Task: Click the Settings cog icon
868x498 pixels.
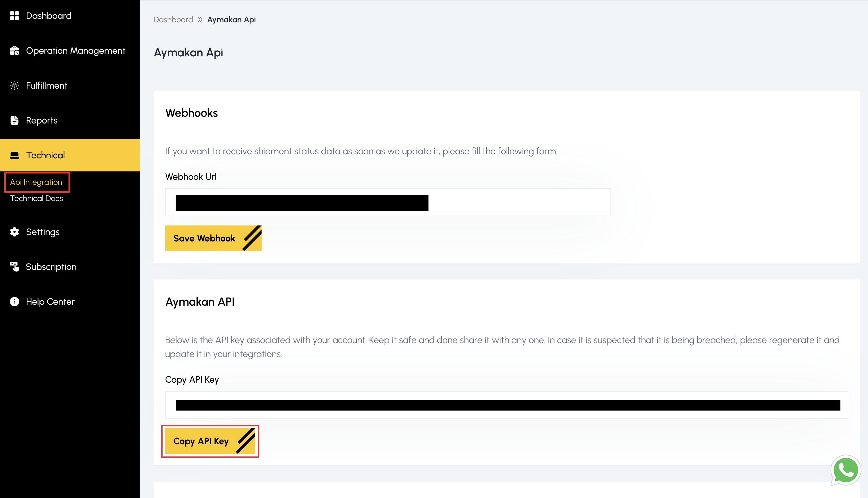Action: (x=14, y=232)
